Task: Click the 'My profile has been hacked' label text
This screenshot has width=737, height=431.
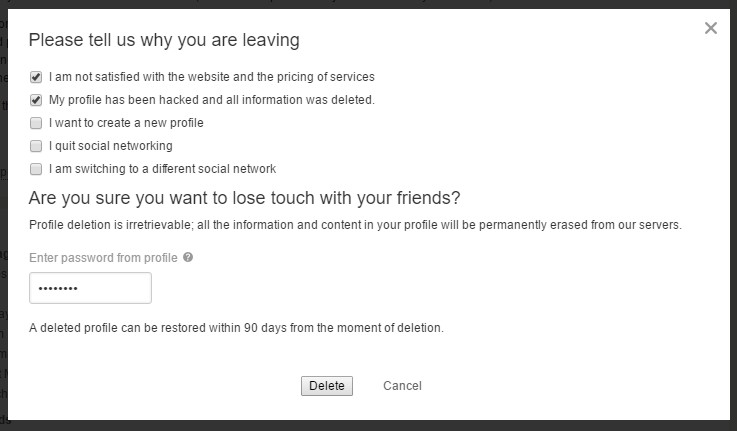Action: coord(211,100)
